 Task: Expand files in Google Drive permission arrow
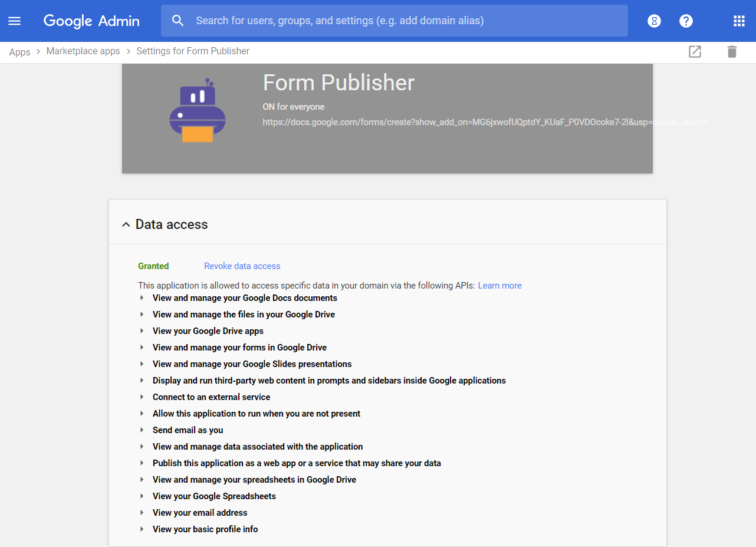pos(142,315)
